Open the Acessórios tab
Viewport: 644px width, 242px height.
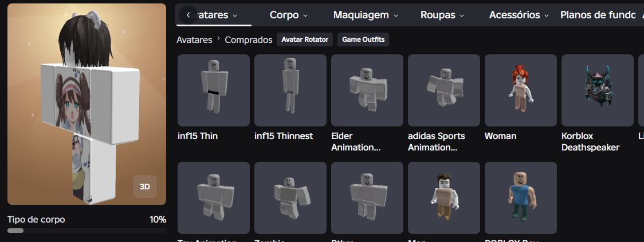point(519,15)
